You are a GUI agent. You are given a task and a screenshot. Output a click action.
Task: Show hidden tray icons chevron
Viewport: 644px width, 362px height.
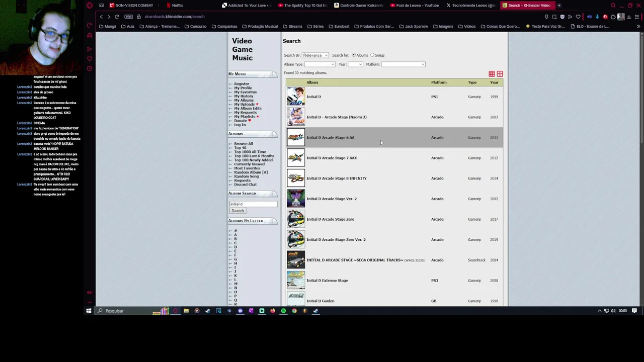(x=599, y=311)
